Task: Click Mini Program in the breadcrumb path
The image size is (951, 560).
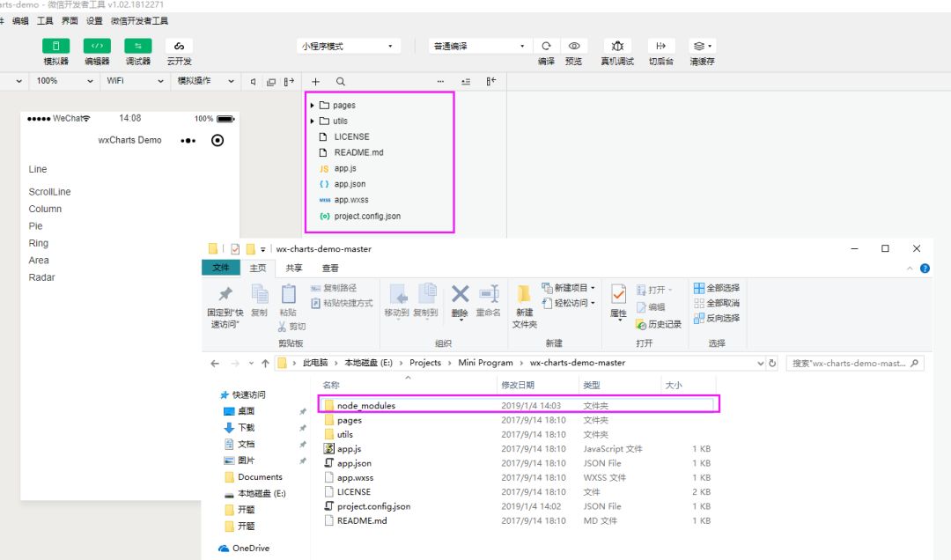Action: pos(485,362)
